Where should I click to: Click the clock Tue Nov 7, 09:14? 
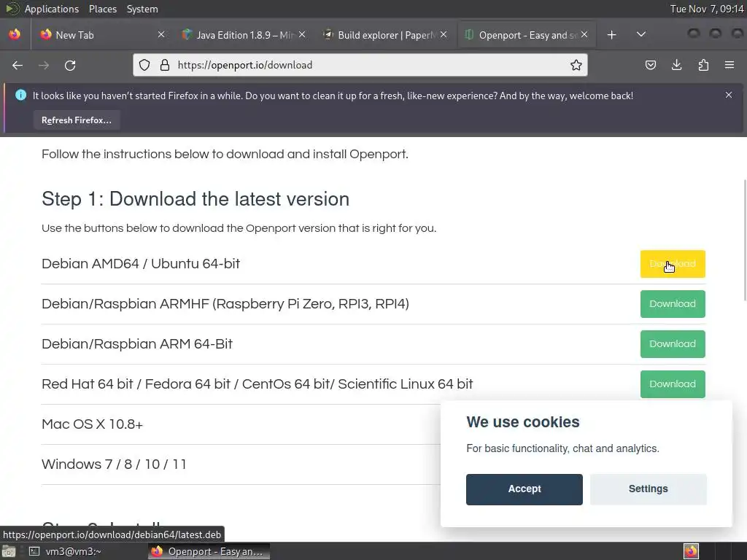[707, 9]
